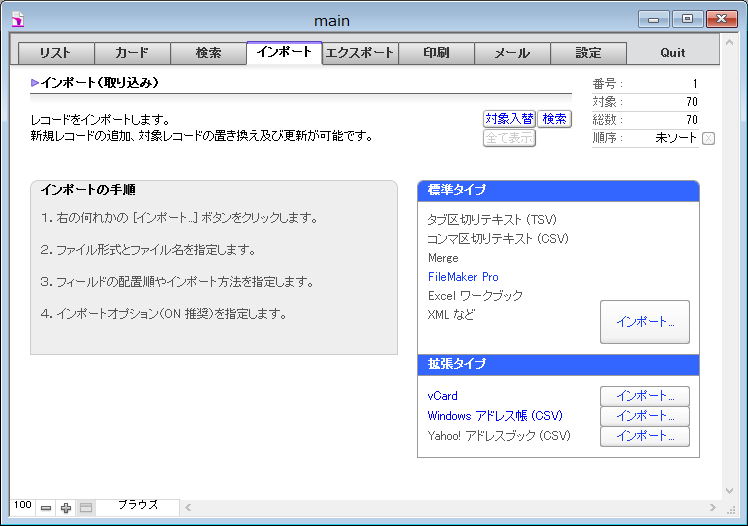Click the standard type インポート... button

[644, 322]
